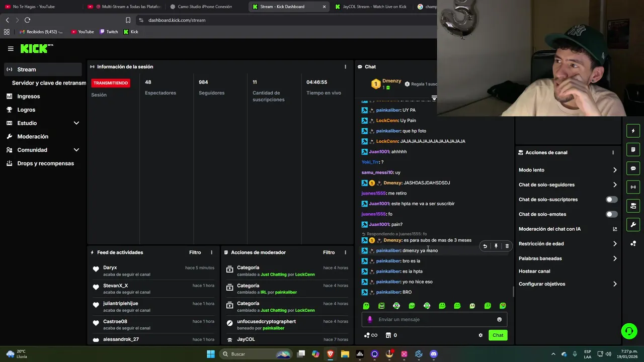644x362 pixels.
Task: Expand the Estudio sidebar section
Action: (76, 123)
